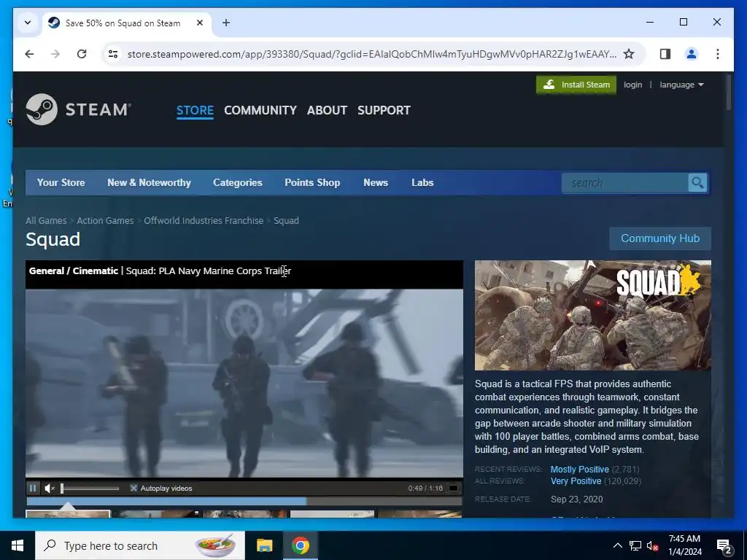The image size is (747, 560).
Task: Open the COMMUNITY menu
Action: pyautogui.click(x=260, y=111)
